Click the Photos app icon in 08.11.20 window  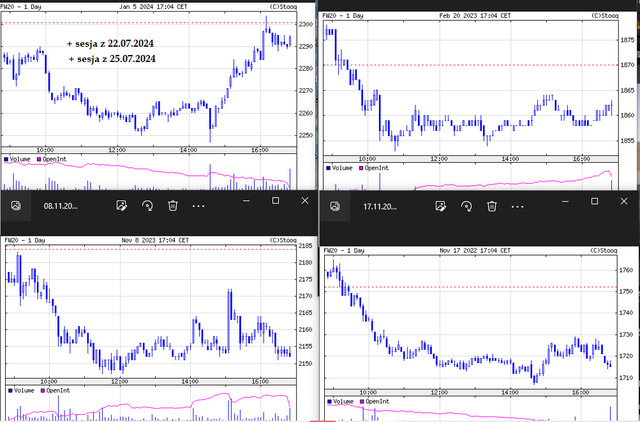click(x=16, y=206)
